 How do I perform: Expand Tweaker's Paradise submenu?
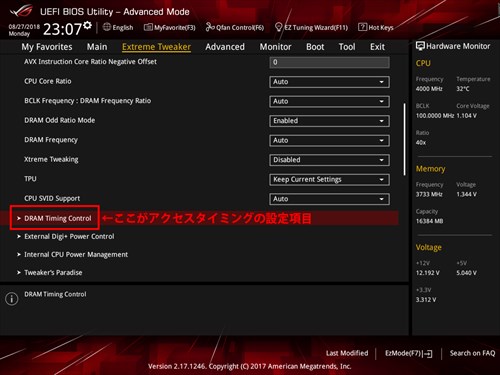(x=50, y=272)
